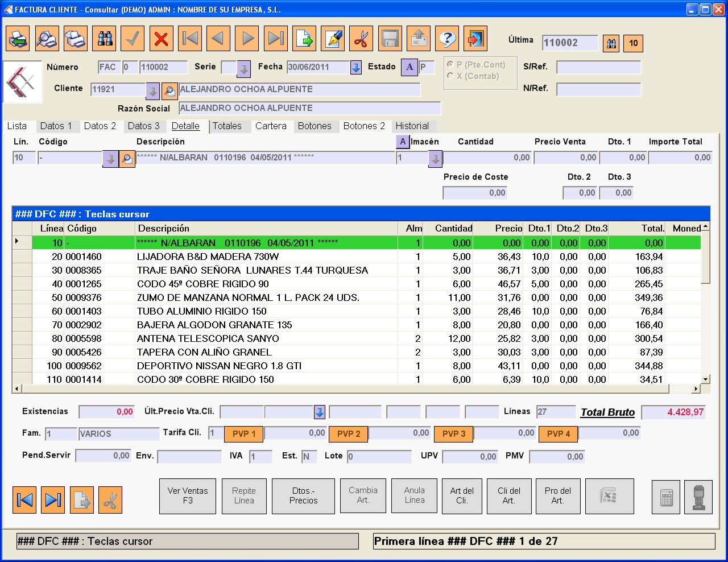Click the rubber stamp icon
The image size is (728, 562).
pos(698,498)
